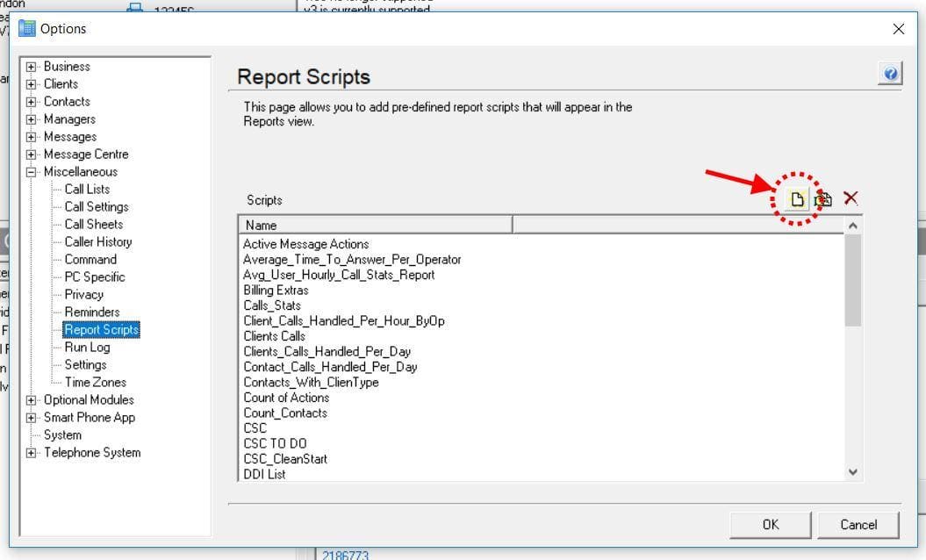Select the Count_Contacts script
This screenshot has width=926, height=560.
coord(285,413)
